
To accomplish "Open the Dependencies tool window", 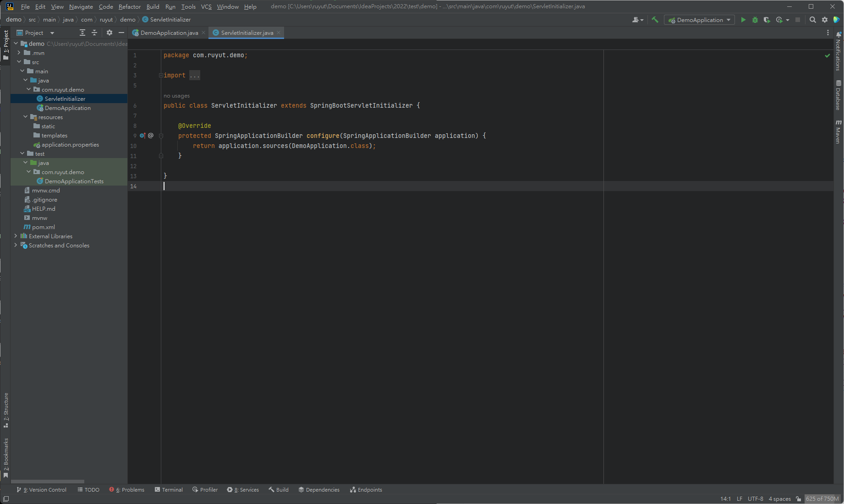I will (319, 490).
